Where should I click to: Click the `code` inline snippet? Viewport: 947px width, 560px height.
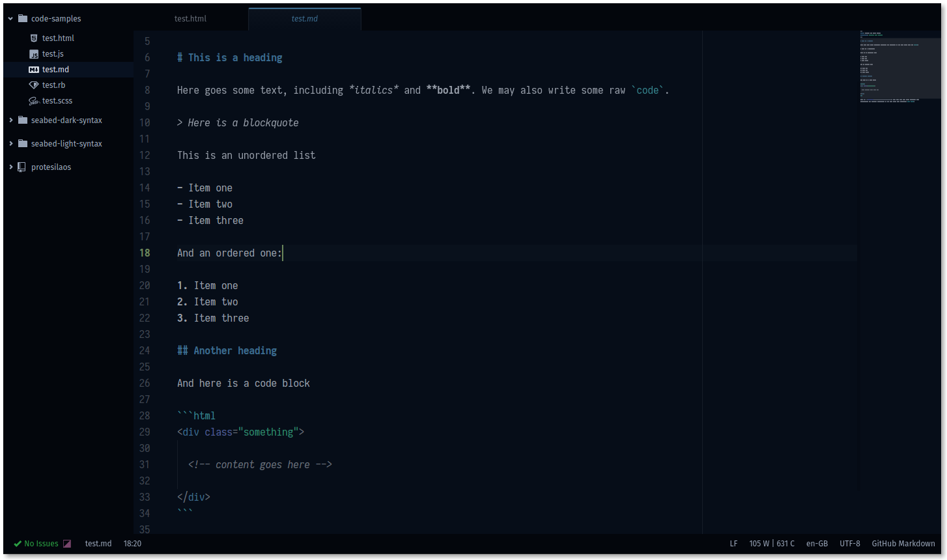pos(647,91)
